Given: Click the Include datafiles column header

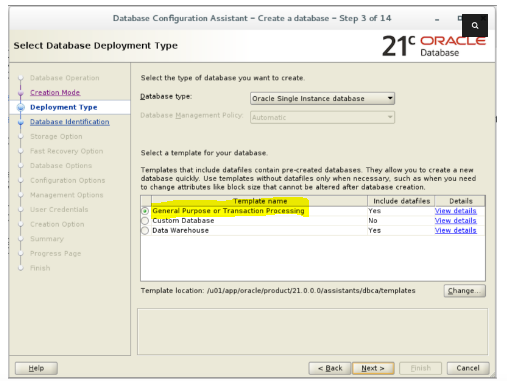Looking at the screenshot, I should (x=401, y=201).
